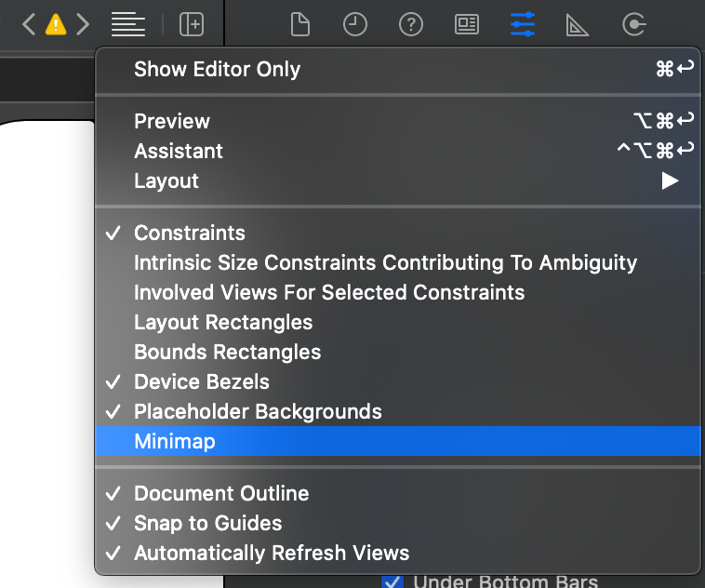Show the File inspector
The image size is (705, 588).
pyautogui.click(x=300, y=24)
